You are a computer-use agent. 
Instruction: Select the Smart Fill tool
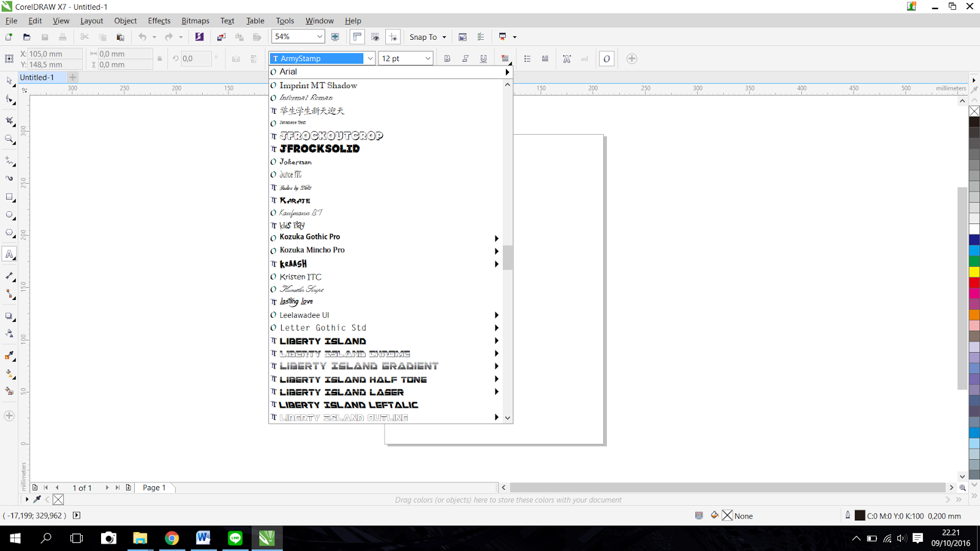[x=9, y=391]
